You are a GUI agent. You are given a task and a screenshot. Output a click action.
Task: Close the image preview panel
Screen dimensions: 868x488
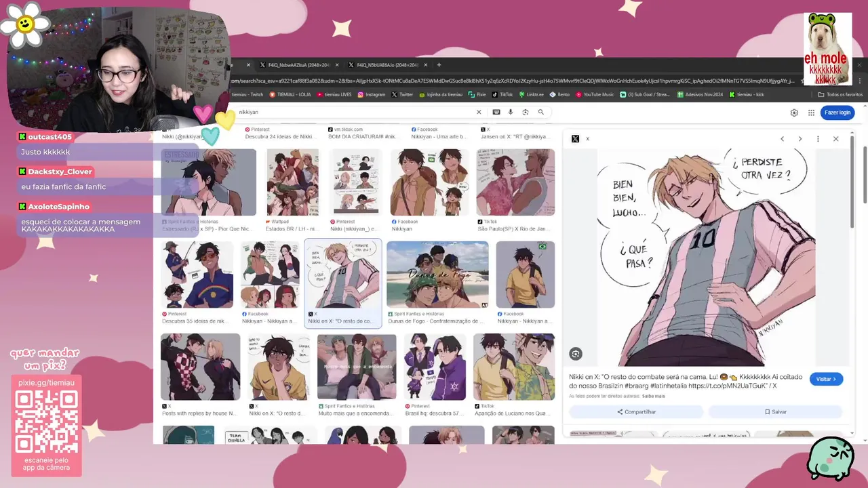835,139
